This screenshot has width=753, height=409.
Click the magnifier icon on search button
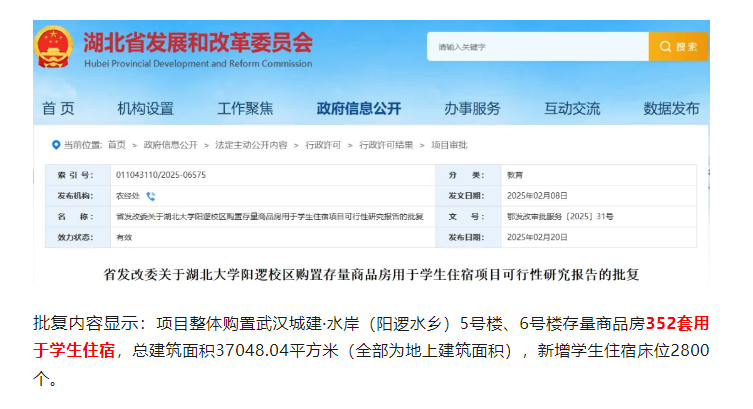click(x=665, y=47)
